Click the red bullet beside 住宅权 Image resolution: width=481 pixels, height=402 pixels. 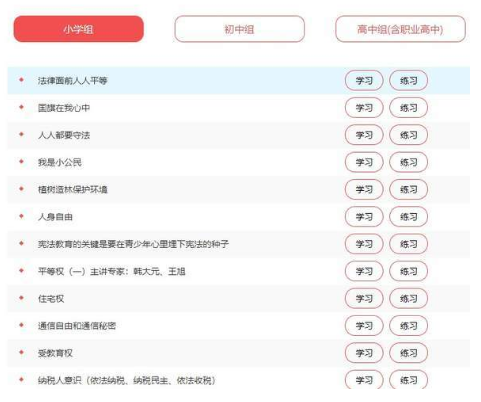tap(22, 298)
